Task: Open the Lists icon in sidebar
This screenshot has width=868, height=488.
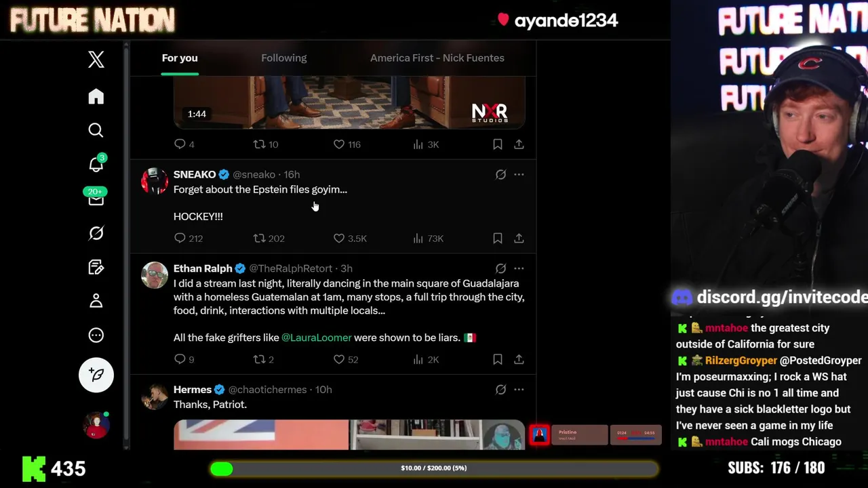Action: (96, 267)
